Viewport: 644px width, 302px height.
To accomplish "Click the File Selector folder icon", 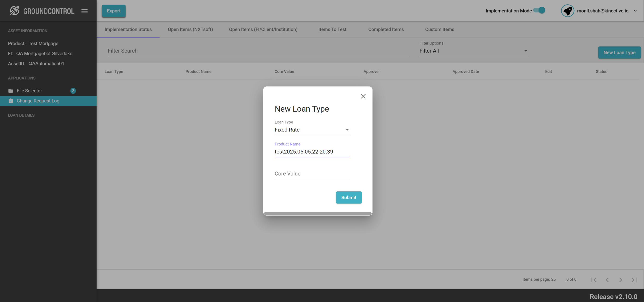I will coord(11,91).
